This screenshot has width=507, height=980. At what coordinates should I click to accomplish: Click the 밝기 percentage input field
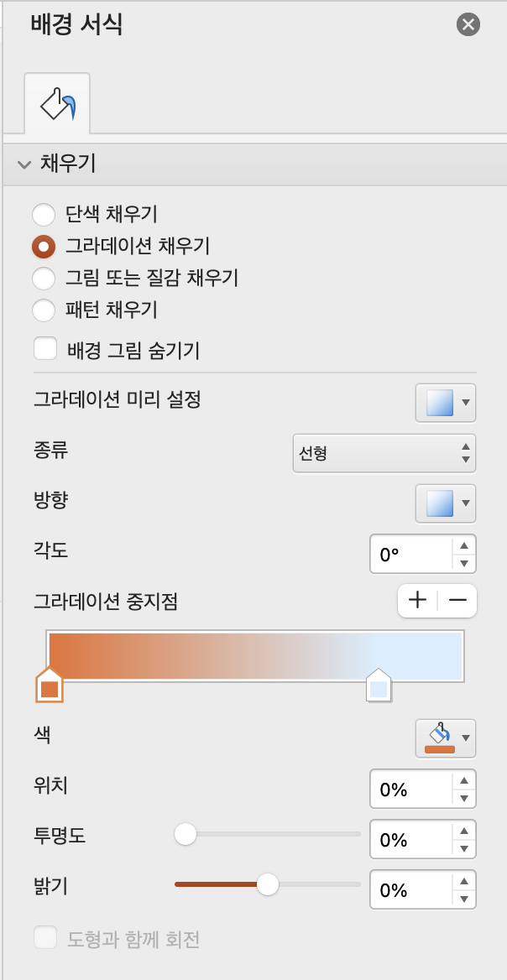(x=410, y=889)
